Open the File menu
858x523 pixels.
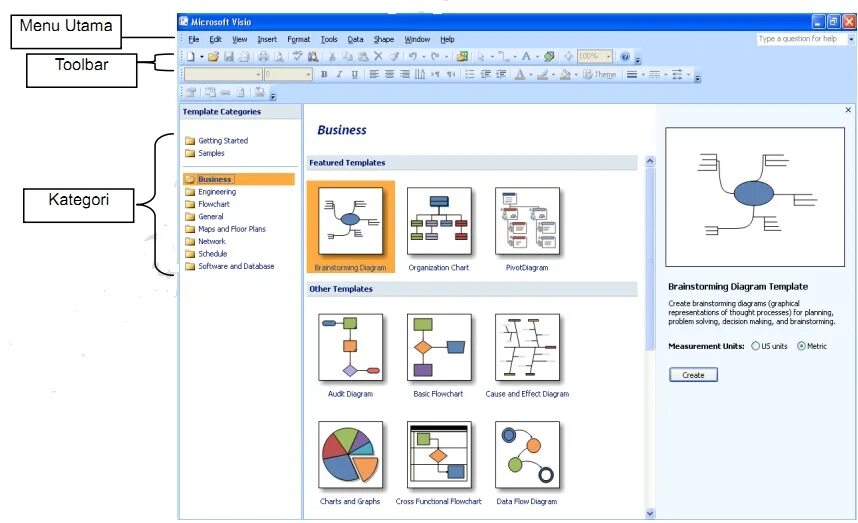[x=194, y=39]
